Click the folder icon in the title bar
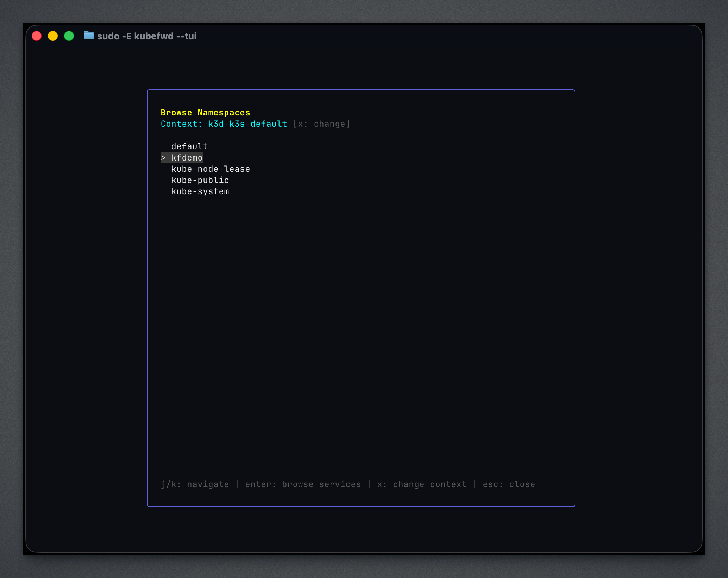 click(88, 36)
